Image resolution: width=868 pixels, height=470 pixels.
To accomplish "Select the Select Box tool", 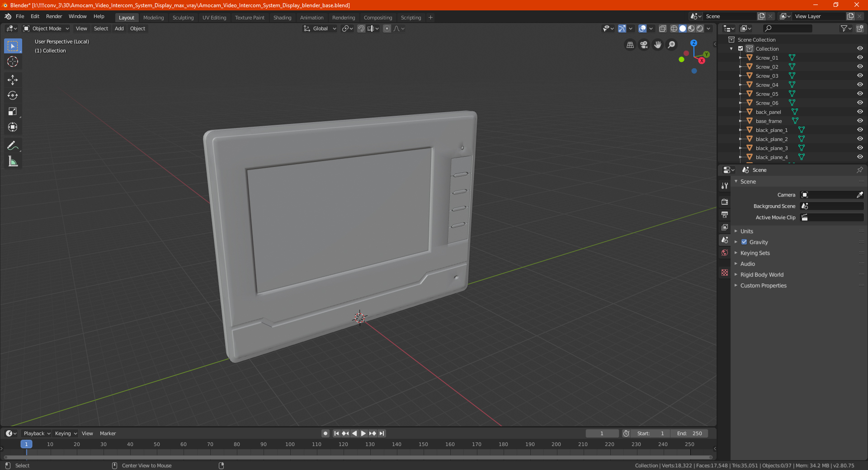I will click(x=13, y=46).
